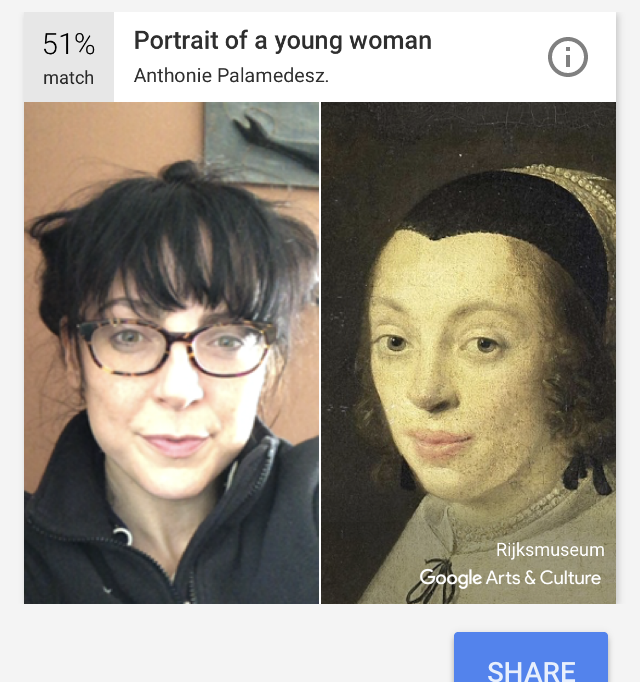Click the Google Arts & Culture logo

(x=510, y=578)
